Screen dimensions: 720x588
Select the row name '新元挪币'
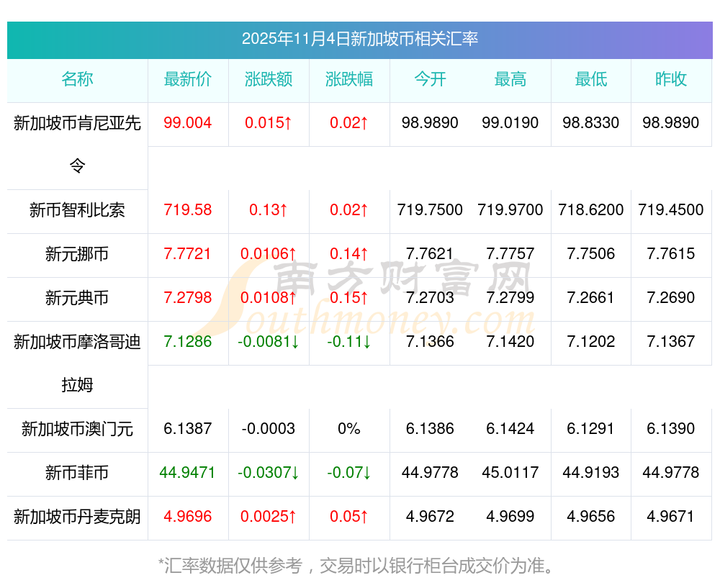(x=77, y=254)
